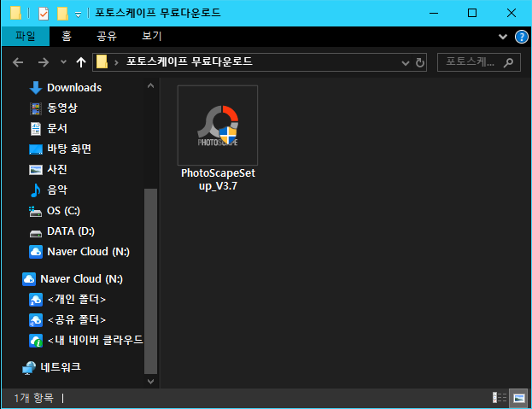Click the navigation pane scrollbar thumb
Image resolution: width=532 pixels, height=409 pixels.
[x=150, y=281]
